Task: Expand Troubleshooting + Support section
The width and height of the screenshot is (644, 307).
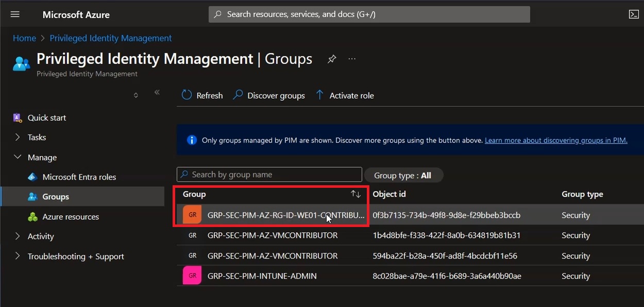Action: 17,256
